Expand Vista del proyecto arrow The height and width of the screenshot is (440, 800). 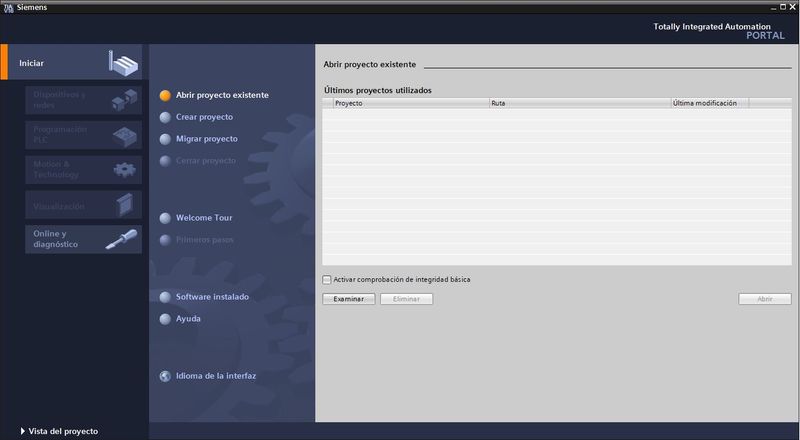pyautogui.click(x=22, y=431)
